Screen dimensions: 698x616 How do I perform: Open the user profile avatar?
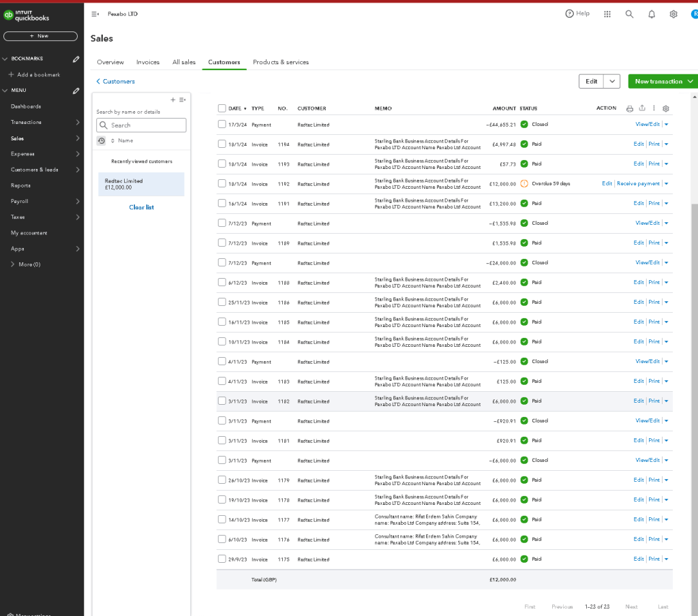tap(694, 14)
